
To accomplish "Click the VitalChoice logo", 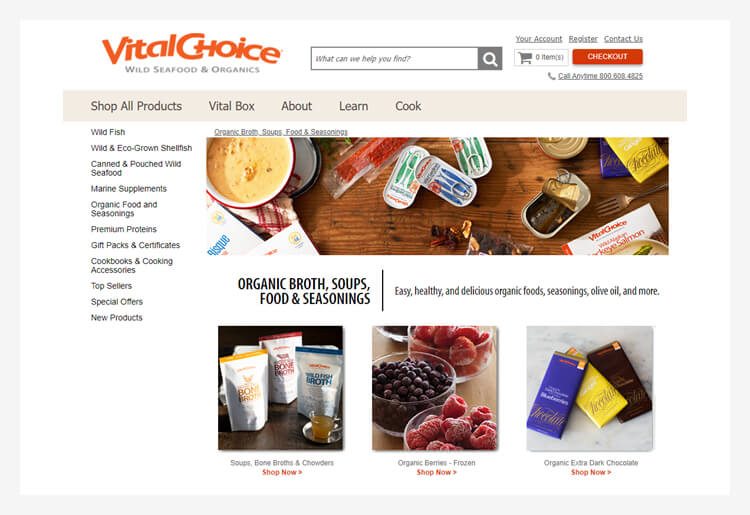I will coord(192,53).
